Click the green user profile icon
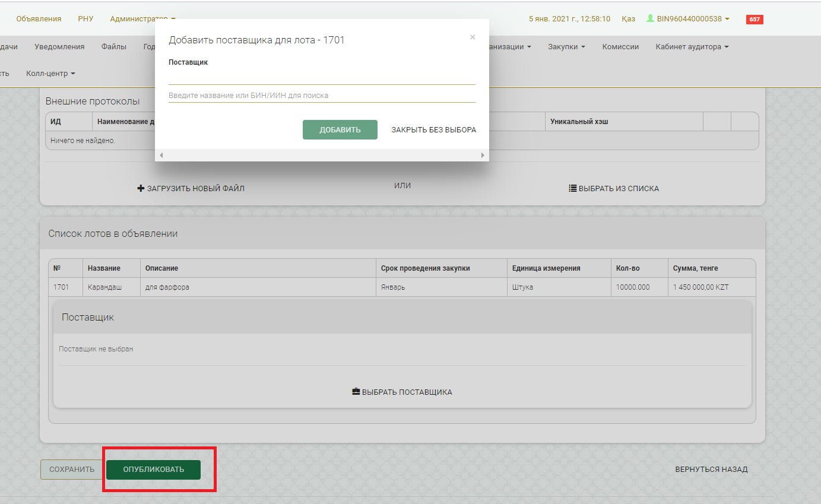Image resolution: width=821 pixels, height=504 pixels. tap(650, 18)
